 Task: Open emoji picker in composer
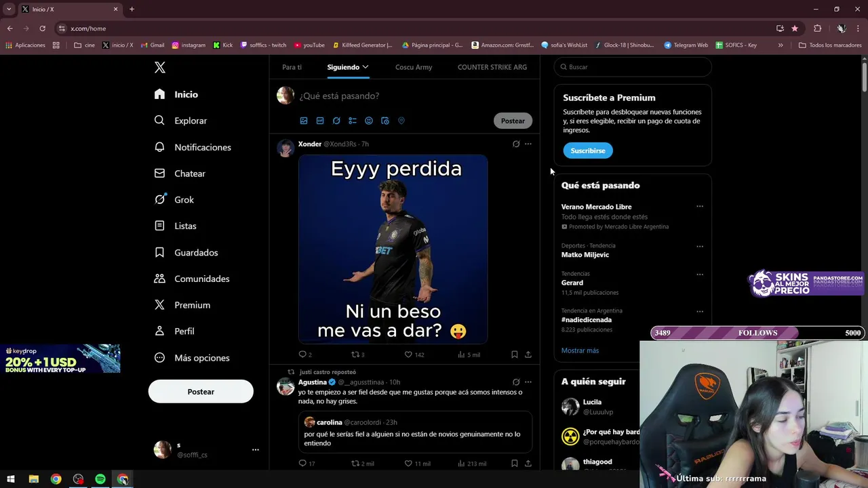(x=369, y=121)
